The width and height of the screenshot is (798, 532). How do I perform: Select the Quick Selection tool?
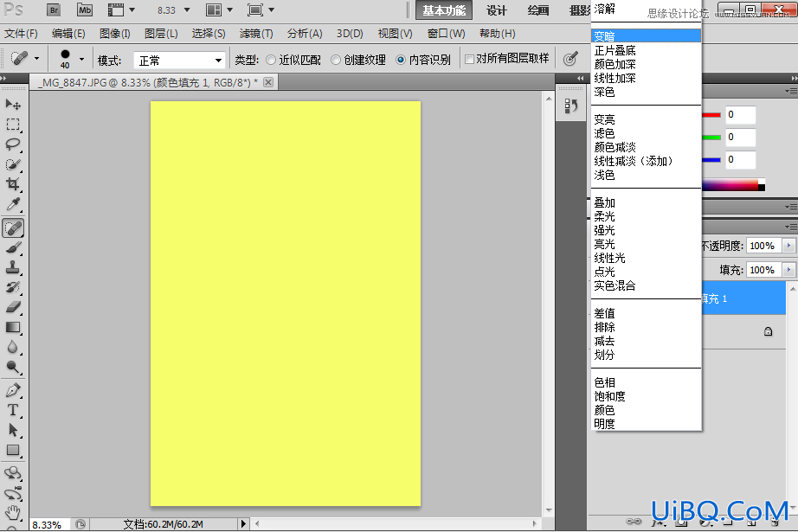tap(13, 164)
